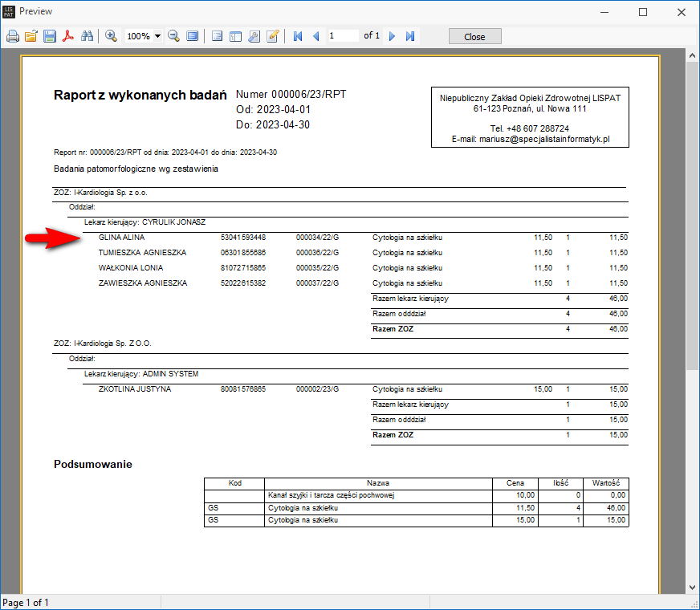
Task: Jump to the last page
Action: (409, 36)
